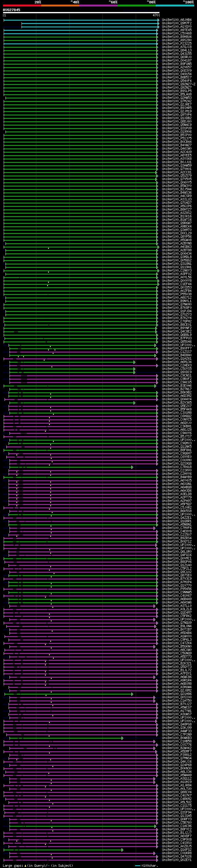
Task: Select the UniRef100_Q02EY1 label
Action: coord(176,860)
